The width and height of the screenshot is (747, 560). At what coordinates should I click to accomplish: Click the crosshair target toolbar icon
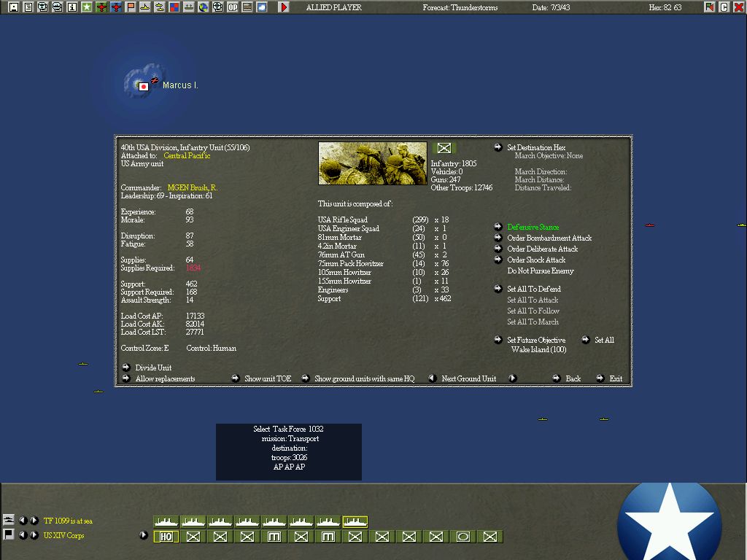217,7
